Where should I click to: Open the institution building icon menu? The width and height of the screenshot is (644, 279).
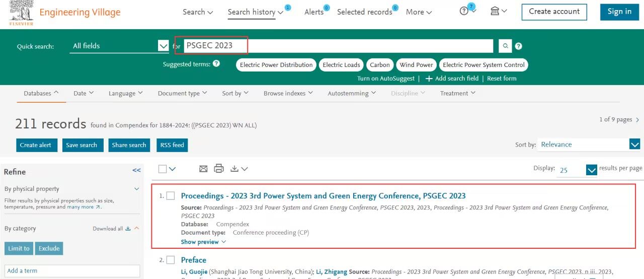coord(495,11)
